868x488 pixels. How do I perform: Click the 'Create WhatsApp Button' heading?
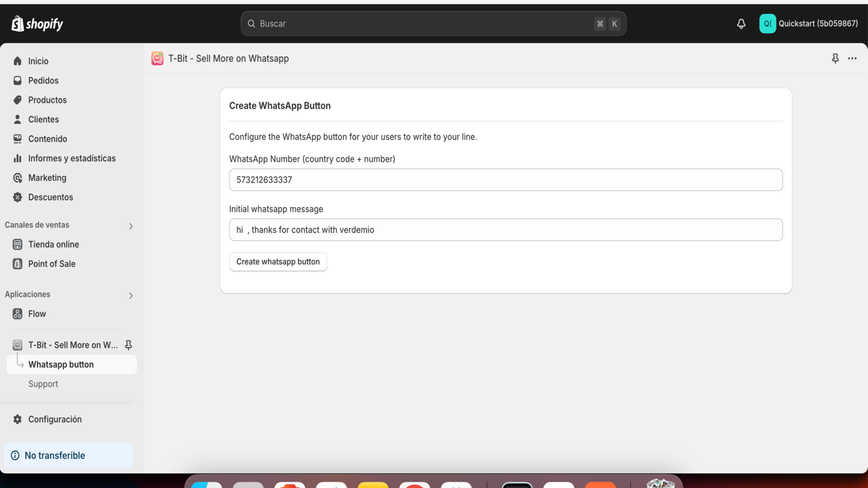[x=280, y=106]
